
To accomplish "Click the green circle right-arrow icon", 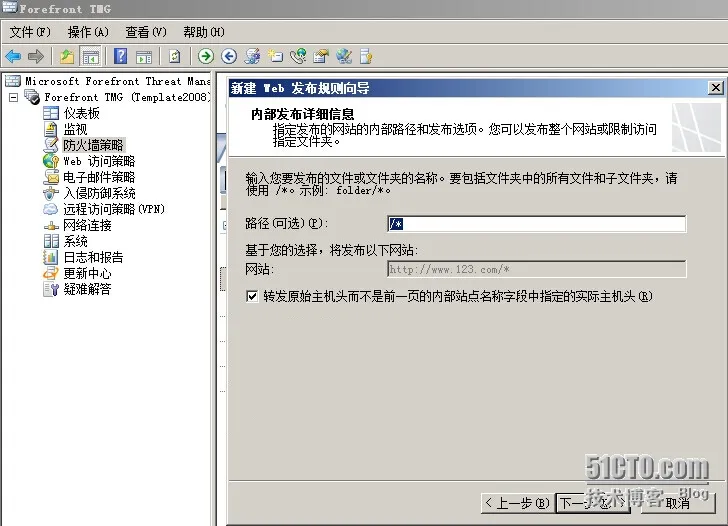I will click(206, 57).
